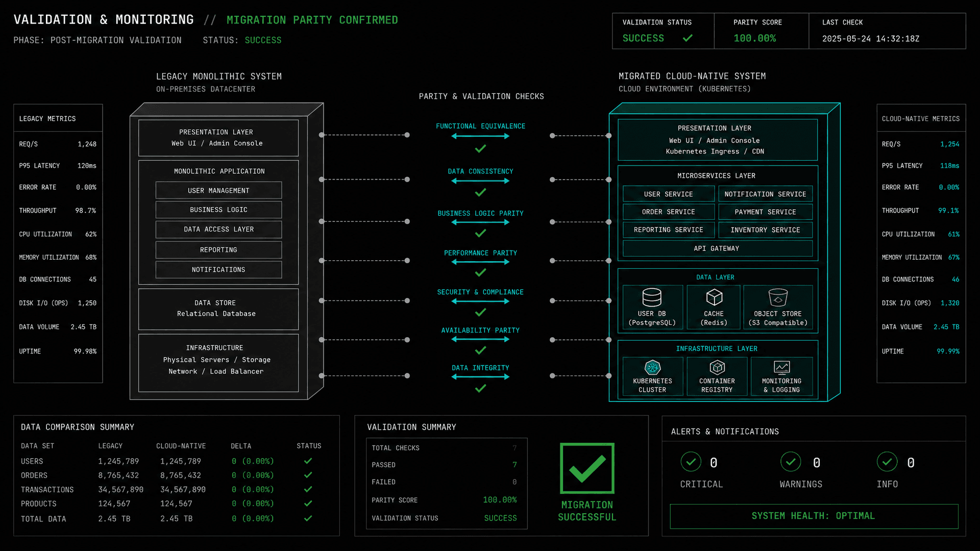Click the cloud-native UPTIME 99.99%

tap(948, 351)
